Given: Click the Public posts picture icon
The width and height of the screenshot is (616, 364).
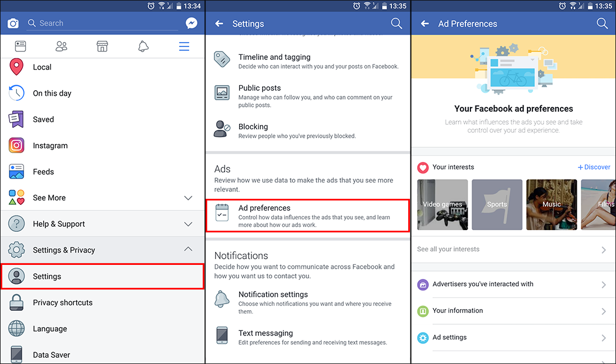Looking at the screenshot, I should tap(222, 92).
